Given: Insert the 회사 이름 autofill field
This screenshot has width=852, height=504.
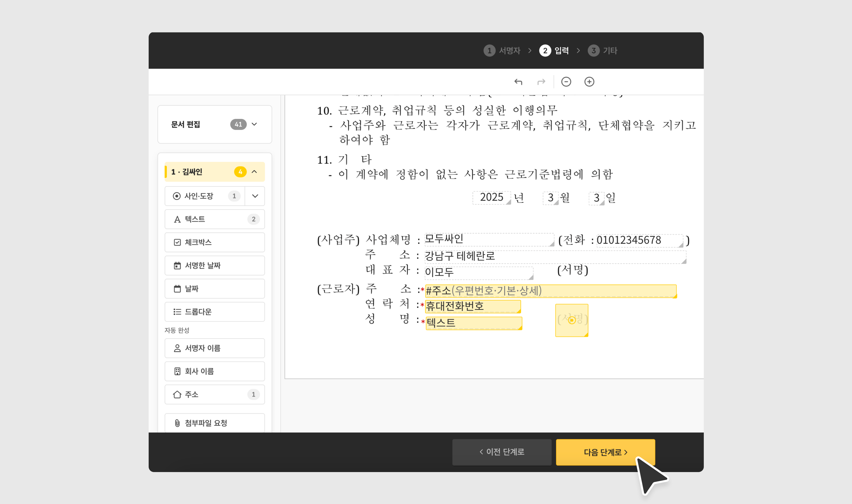Looking at the screenshot, I should (x=215, y=371).
